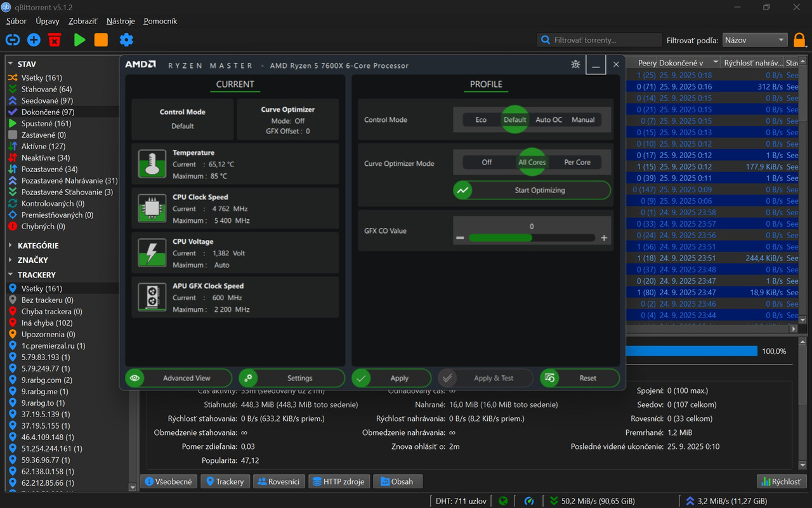Set Curve Optimizer Mode to Off
The height and width of the screenshot is (508, 812).
pyautogui.click(x=487, y=162)
